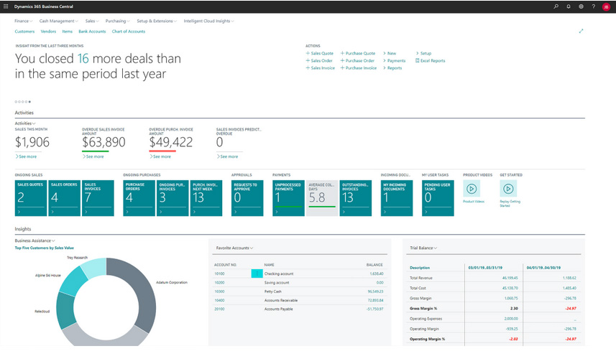The height and width of the screenshot is (364, 616).
Task: Open the Customers link
Action: click(x=24, y=32)
